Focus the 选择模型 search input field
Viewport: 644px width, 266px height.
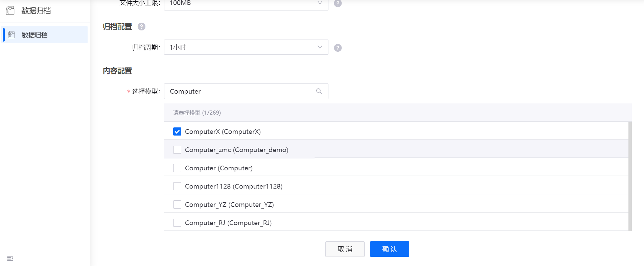click(240, 91)
